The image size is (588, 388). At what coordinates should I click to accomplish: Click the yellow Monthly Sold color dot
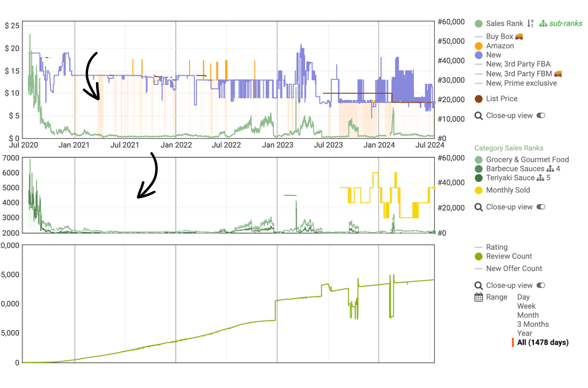479,190
